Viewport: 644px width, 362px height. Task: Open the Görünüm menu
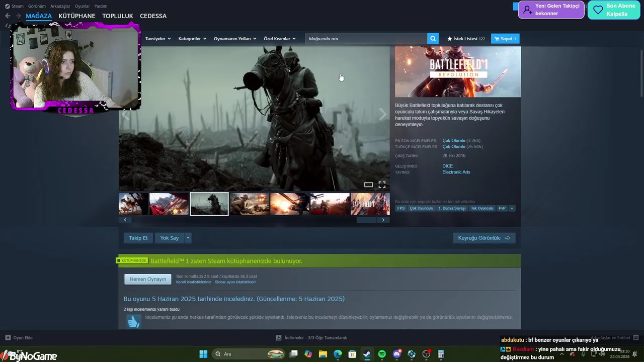[x=37, y=6]
